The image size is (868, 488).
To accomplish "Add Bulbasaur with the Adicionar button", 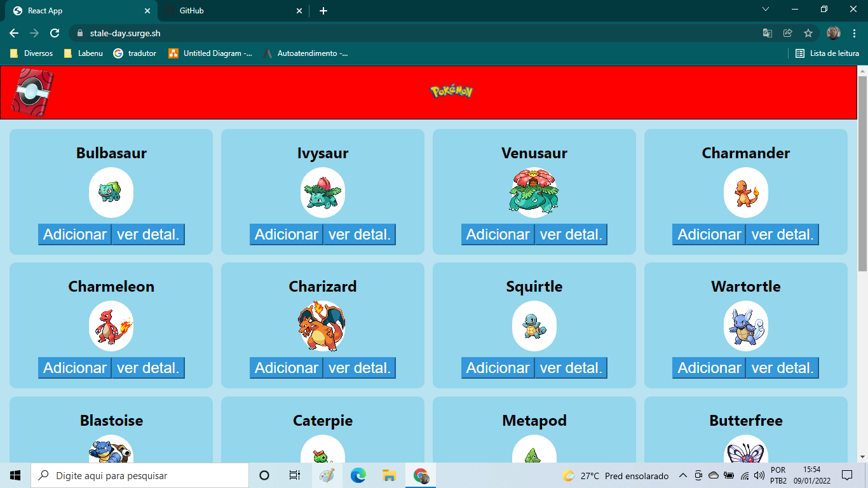I will pyautogui.click(x=75, y=234).
